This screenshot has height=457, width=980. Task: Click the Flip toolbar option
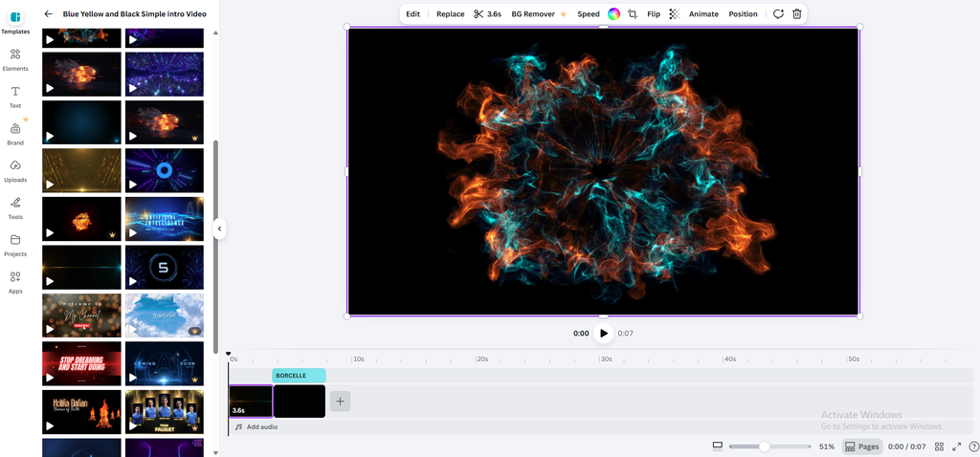coord(653,13)
